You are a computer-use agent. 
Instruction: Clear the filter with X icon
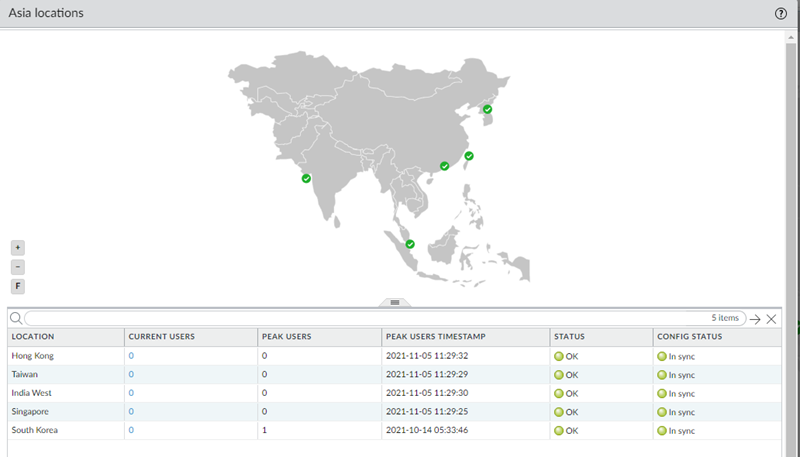point(771,319)
